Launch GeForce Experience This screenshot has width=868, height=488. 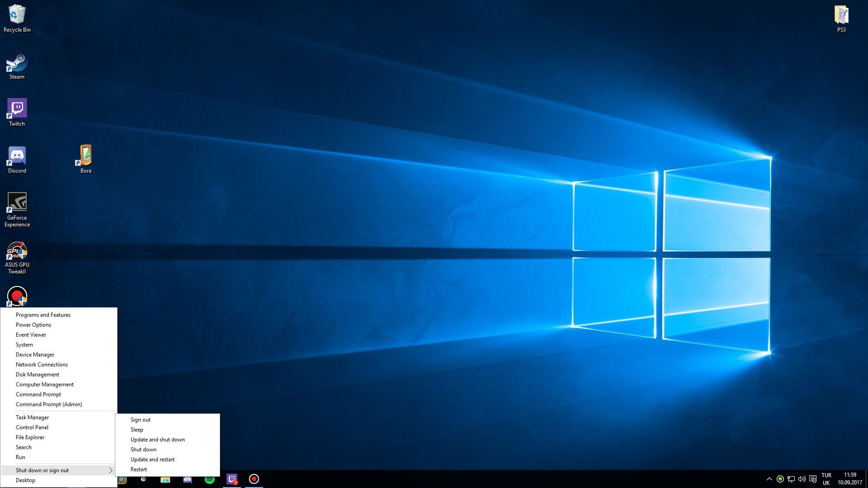pyautogui.click(x=16, y=202)
